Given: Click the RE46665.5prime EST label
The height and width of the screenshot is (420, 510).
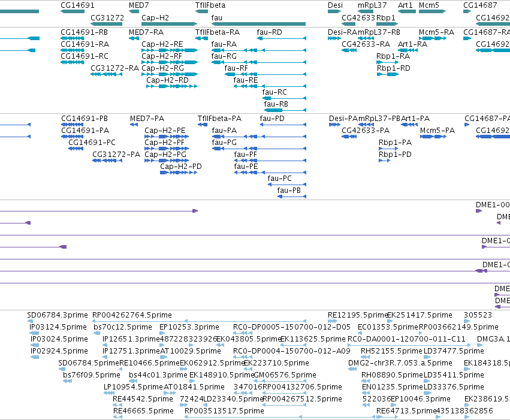Looking at the screenshot, I should [143, 410].
